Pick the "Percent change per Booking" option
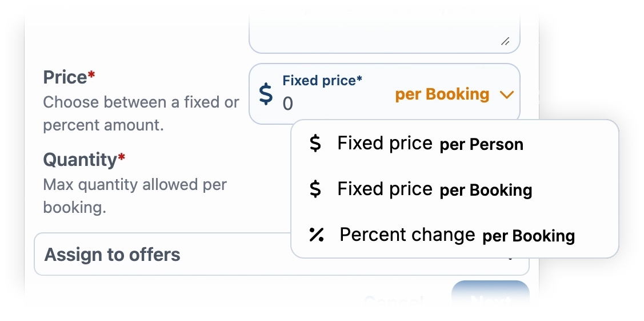This screenshot has height=321, width=644. click(x=456, y=235)
